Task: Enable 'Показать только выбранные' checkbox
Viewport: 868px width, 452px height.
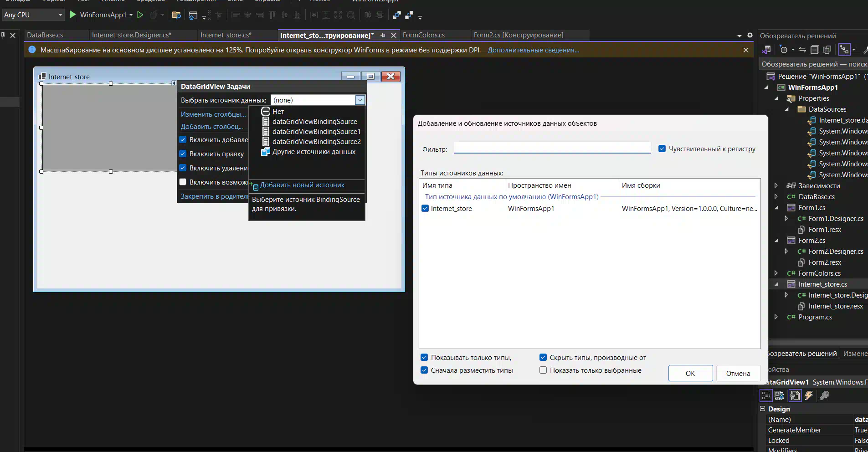Action: (543, 370)
